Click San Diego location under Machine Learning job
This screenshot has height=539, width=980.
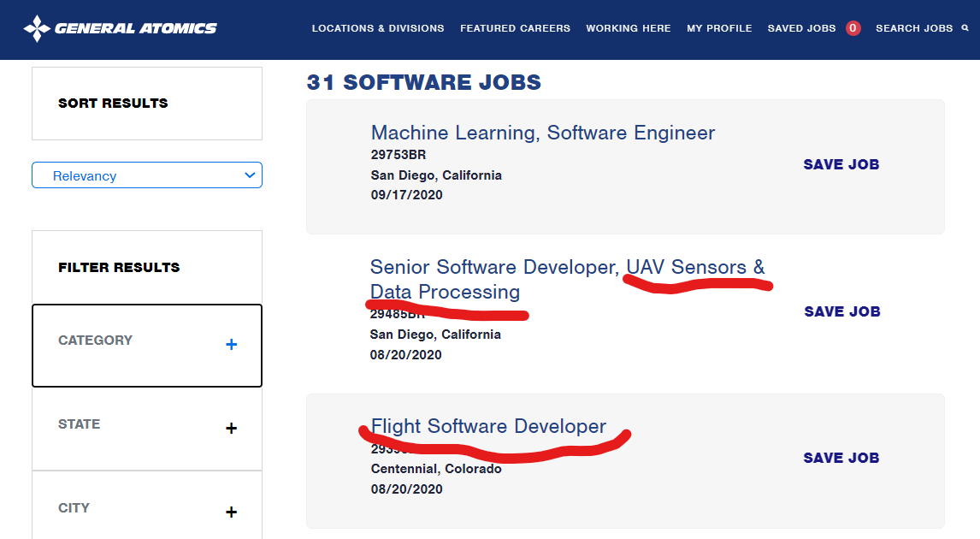point(436,175)
